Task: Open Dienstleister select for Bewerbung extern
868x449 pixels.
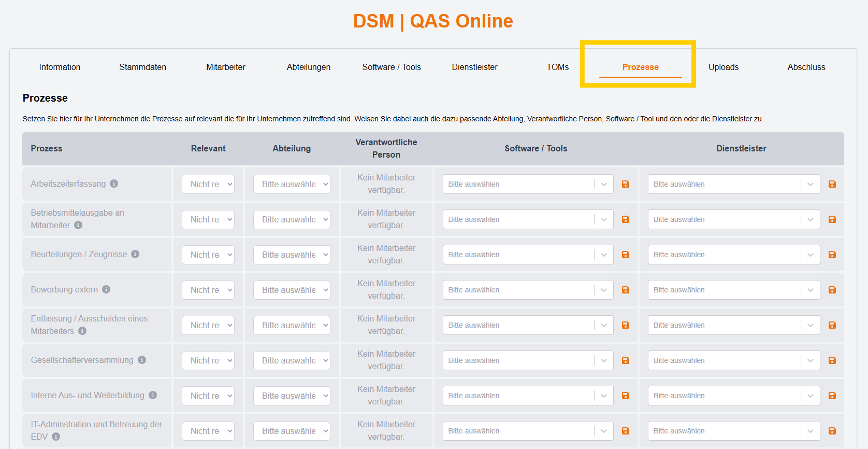Action: pyautogui.click(x=734, y=290)
